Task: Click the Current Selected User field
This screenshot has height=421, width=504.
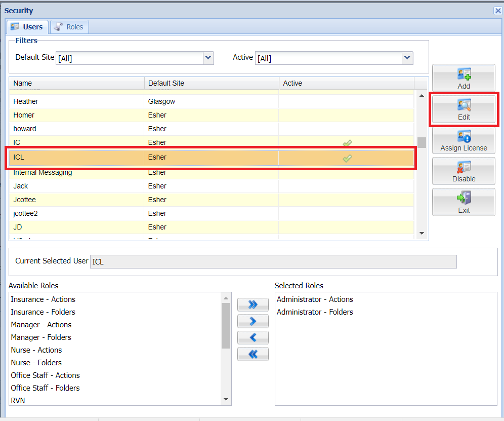Action: click(273, 262)
